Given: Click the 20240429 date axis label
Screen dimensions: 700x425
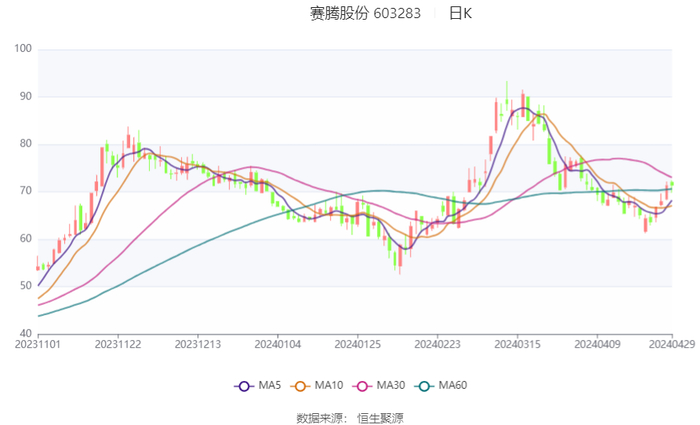Looking at the screenshot, I should tap(671, 344).
